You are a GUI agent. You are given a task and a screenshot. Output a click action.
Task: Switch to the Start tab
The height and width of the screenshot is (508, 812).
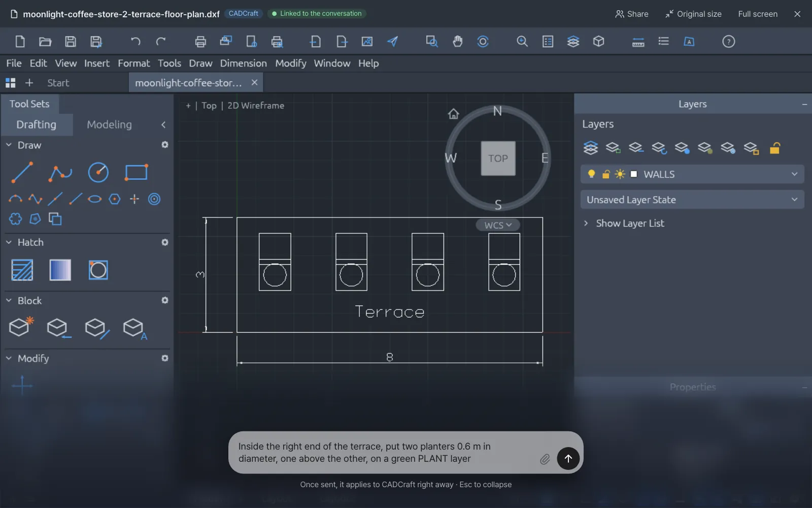click(x=58, y=83)
